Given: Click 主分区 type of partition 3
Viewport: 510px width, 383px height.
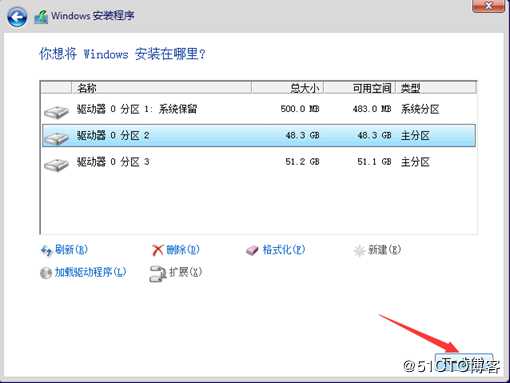Looking at the screenshot, I should 415,162.
